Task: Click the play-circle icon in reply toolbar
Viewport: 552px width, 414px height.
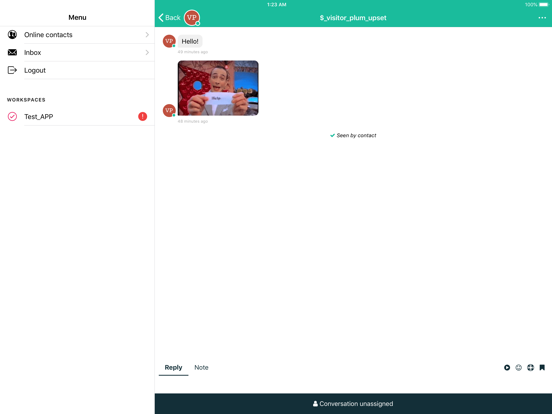Action: click(x=507, y=368)
